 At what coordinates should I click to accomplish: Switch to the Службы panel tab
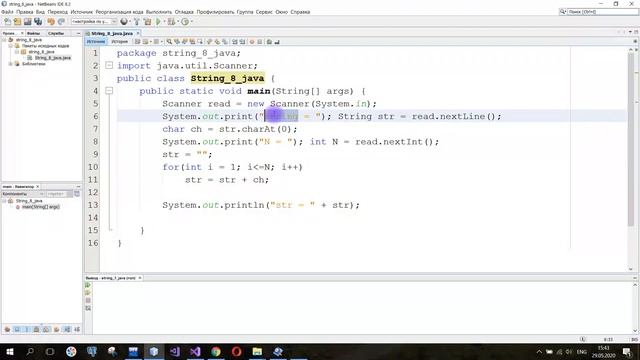56,33
